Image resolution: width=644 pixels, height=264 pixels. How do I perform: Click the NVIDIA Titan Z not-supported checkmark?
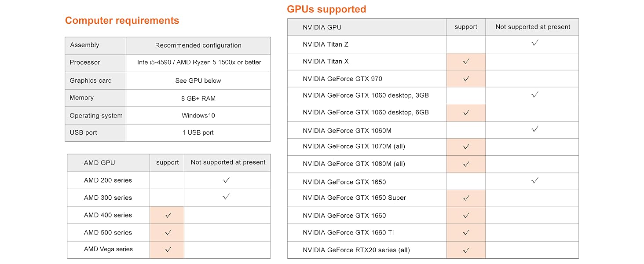(535, 43)
